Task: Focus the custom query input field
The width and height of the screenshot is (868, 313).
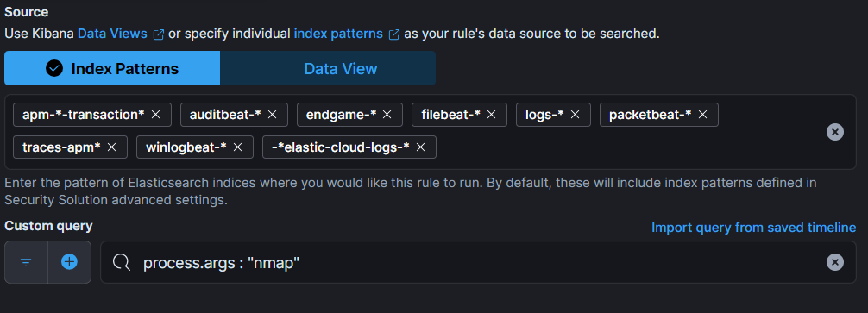Action: 478,262
